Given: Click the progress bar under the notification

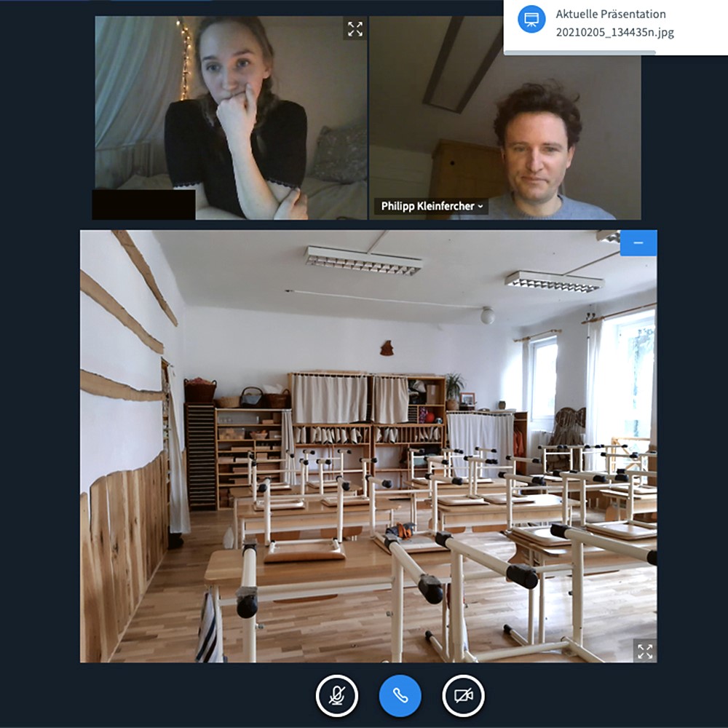Looking at the screenshot, I should (x=580, y=52).
